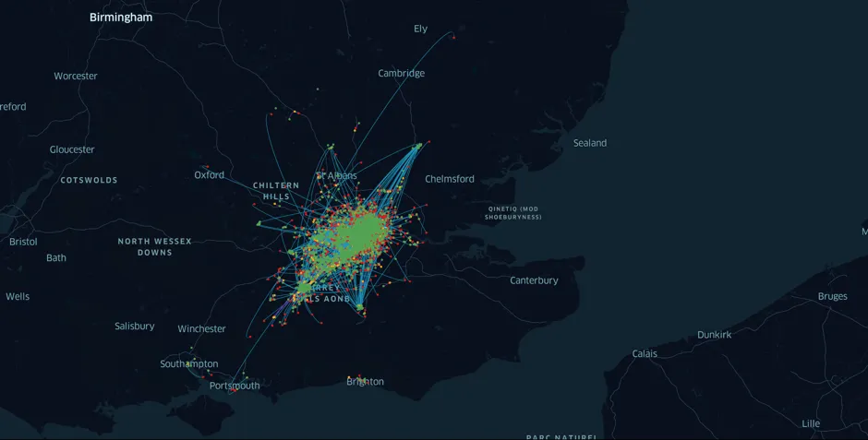Click the Oxford map label
Image resolution: width=868 pixels, height=440 pixels.
(209, 174)
